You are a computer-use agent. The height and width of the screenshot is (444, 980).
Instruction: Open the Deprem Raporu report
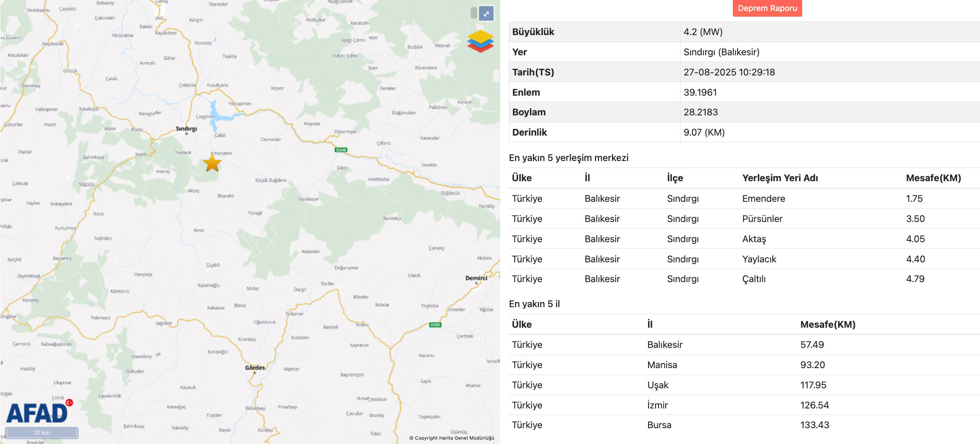(x=767, y=8)
